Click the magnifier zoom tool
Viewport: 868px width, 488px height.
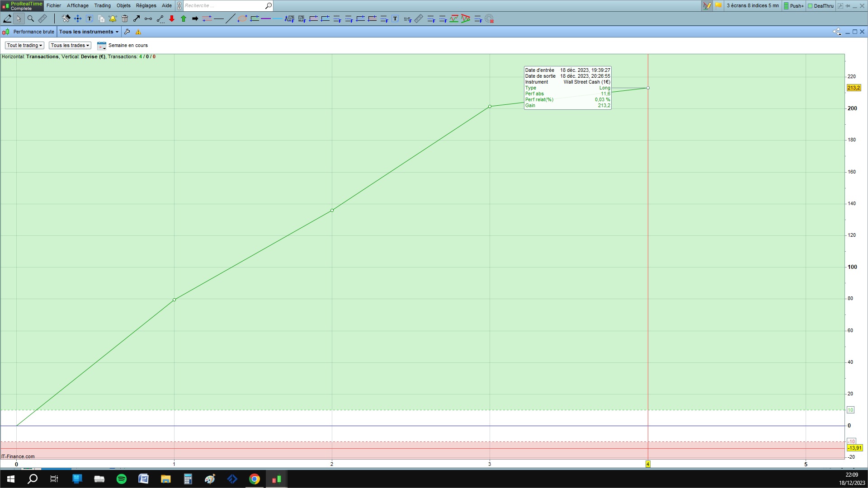[31, 19]
